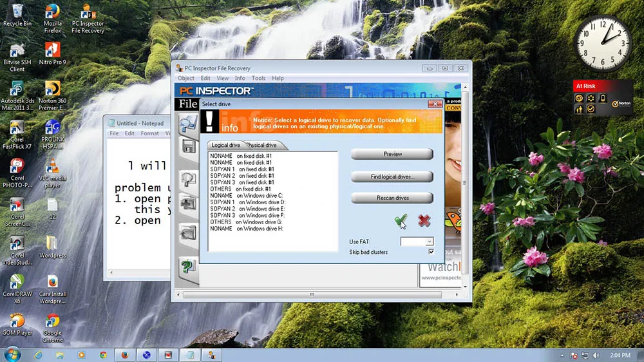Screen dimensions: 644x362
Task: Select SOFYAN 2 on fixed disk #1
Action: click(242, 175)
